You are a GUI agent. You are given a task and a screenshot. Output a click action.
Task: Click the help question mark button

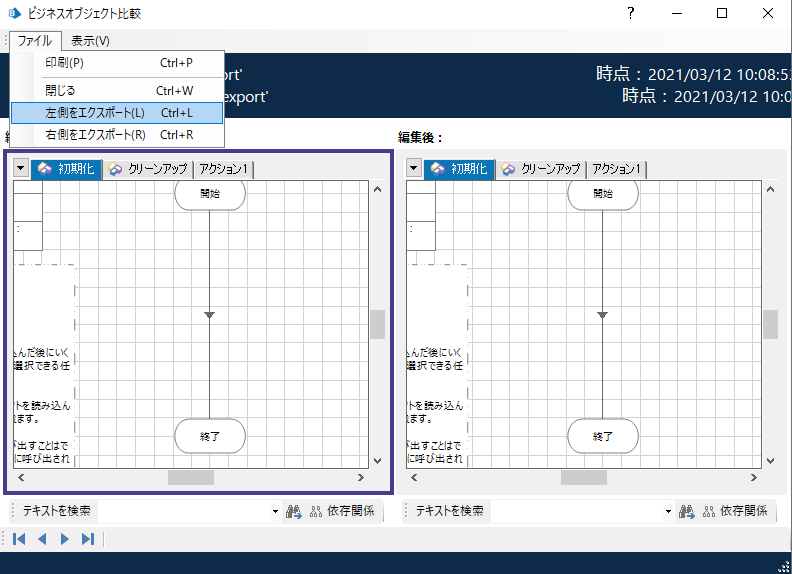click(631, 13)
